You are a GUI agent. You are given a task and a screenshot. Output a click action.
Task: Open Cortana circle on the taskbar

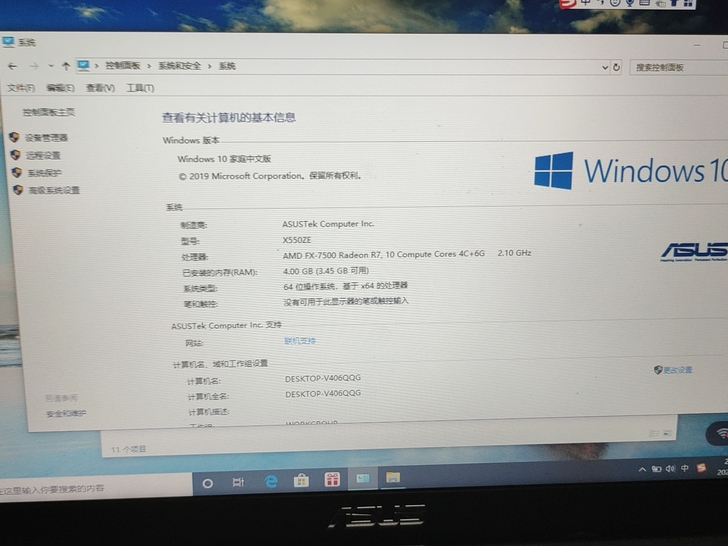[208, 483]
